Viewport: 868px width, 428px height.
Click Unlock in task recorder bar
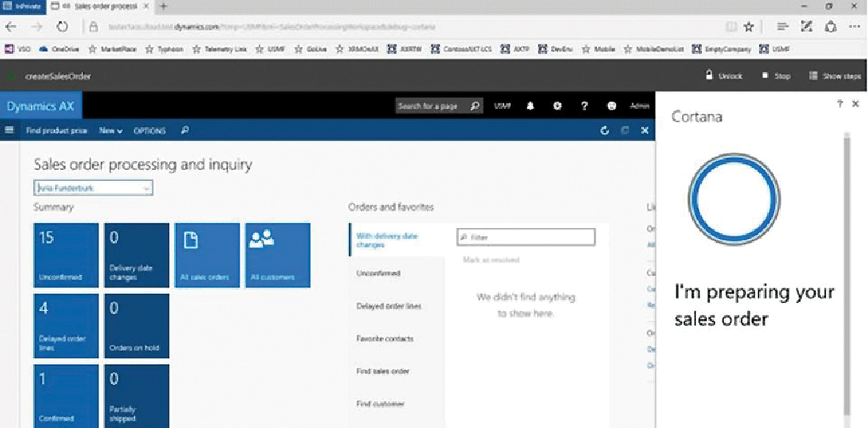723,76
